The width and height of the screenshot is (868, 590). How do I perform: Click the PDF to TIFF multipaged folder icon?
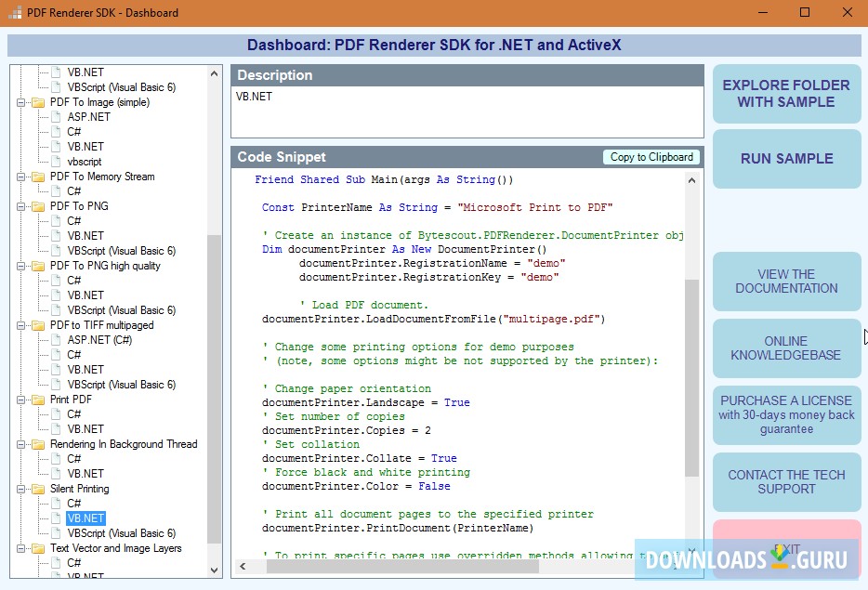(x=38, y=325)
